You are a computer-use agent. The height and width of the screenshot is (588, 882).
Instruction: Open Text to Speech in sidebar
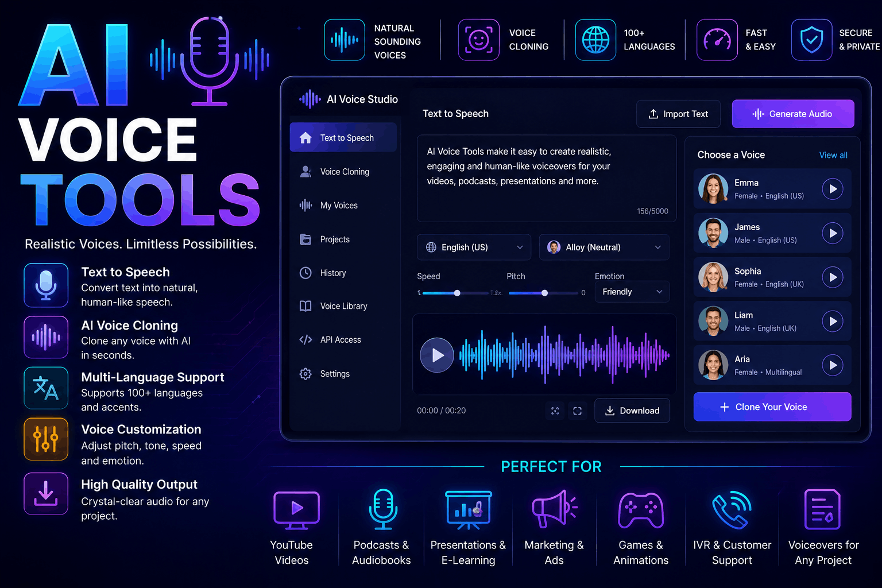(x=343, y=138)
